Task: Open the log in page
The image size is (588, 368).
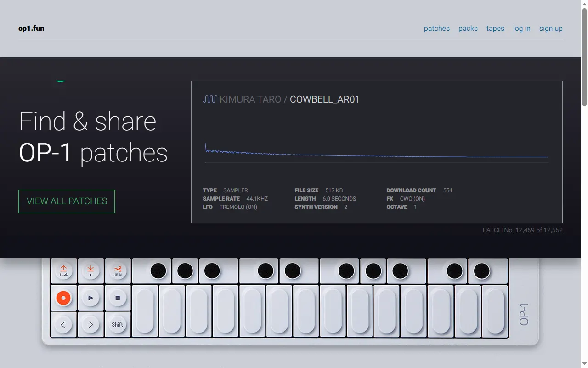Action: point(522,29)
